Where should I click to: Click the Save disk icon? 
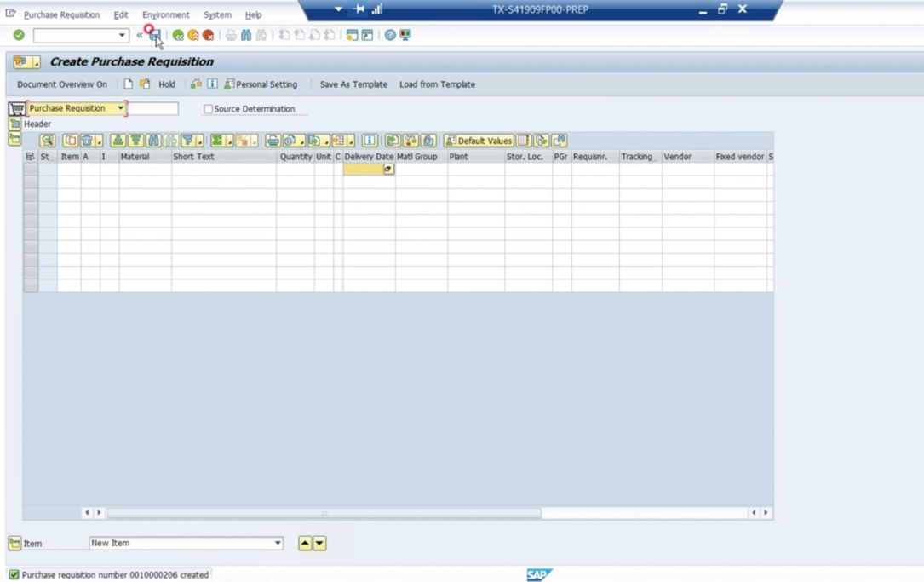point(154,36)
